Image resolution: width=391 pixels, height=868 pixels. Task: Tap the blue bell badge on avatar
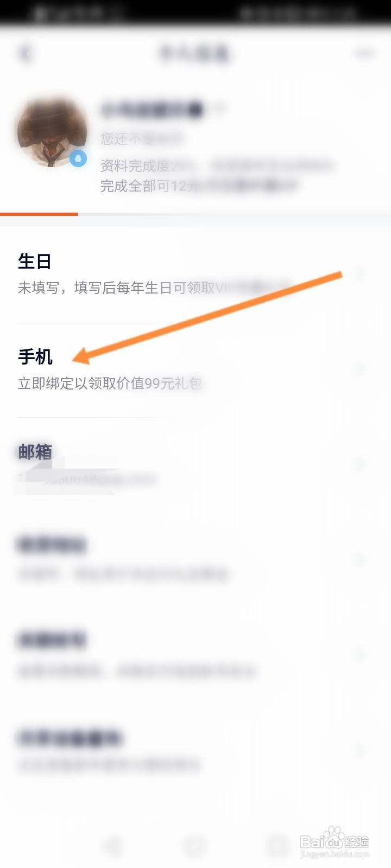point(78,158)
